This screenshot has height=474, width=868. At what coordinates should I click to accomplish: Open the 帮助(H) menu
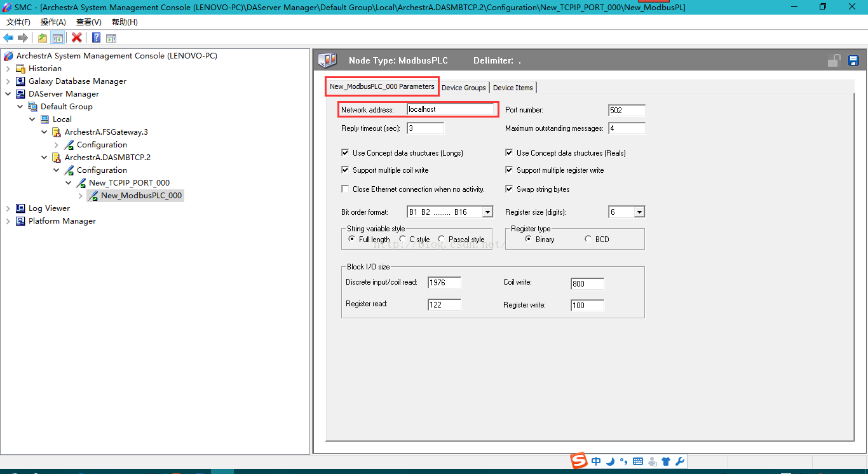click(x=125, y=22)
